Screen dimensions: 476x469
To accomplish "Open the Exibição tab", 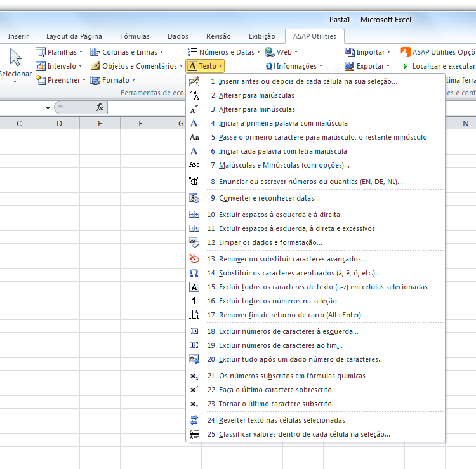I will pyautogui.click(x=262, y=36).
